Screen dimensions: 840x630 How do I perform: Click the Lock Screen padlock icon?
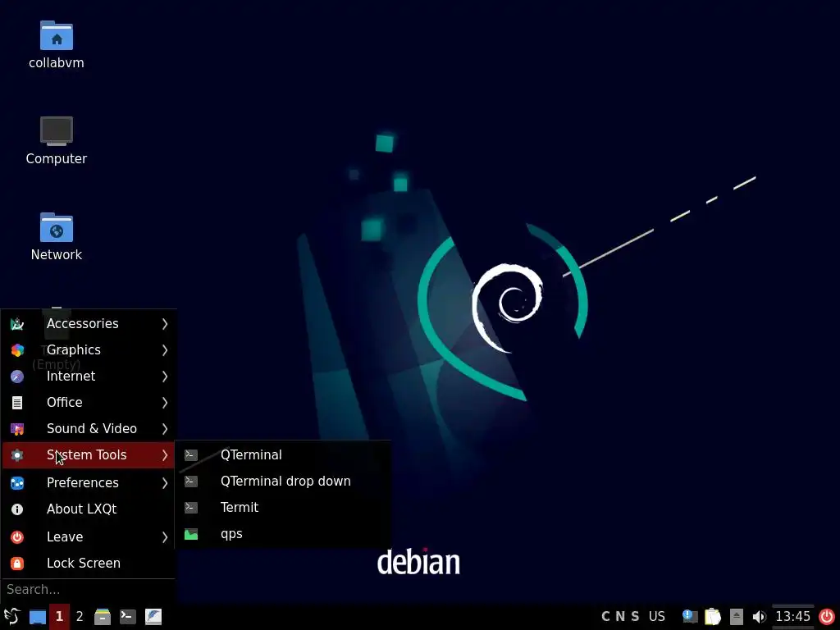[17, 563]
